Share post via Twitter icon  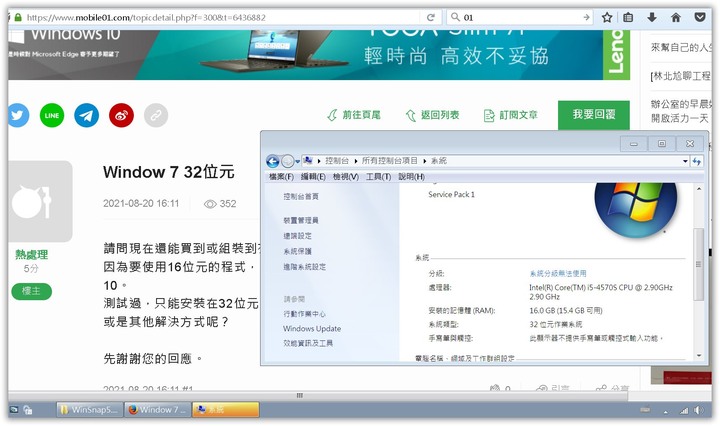[x=17, y=115]
